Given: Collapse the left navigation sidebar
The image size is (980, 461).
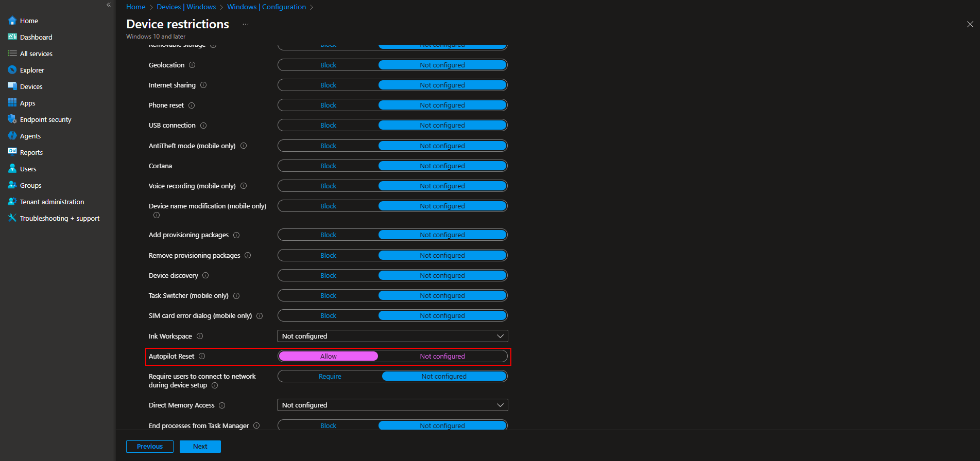Looking at the screenshot, I should coord(109,5).
